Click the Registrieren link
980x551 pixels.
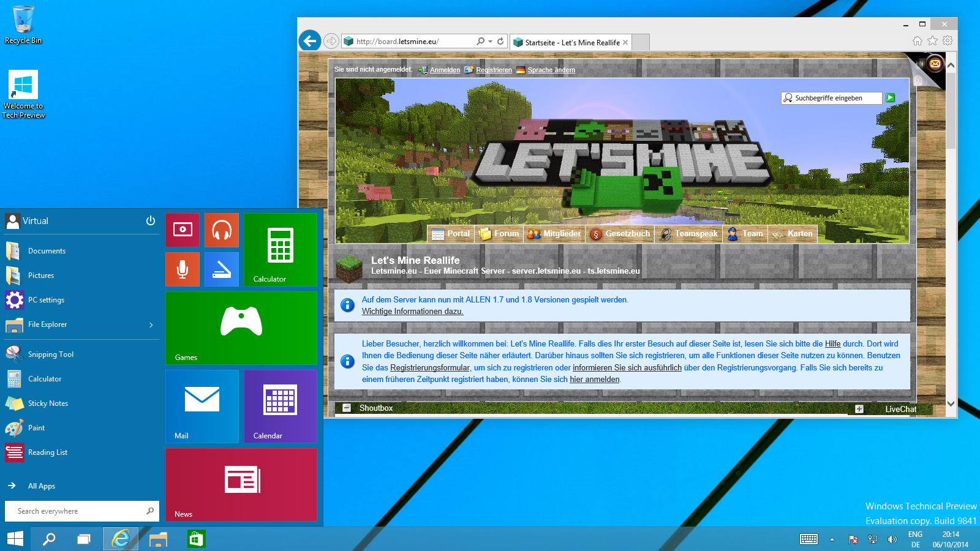pyautogui.click(x=494, y=70)
